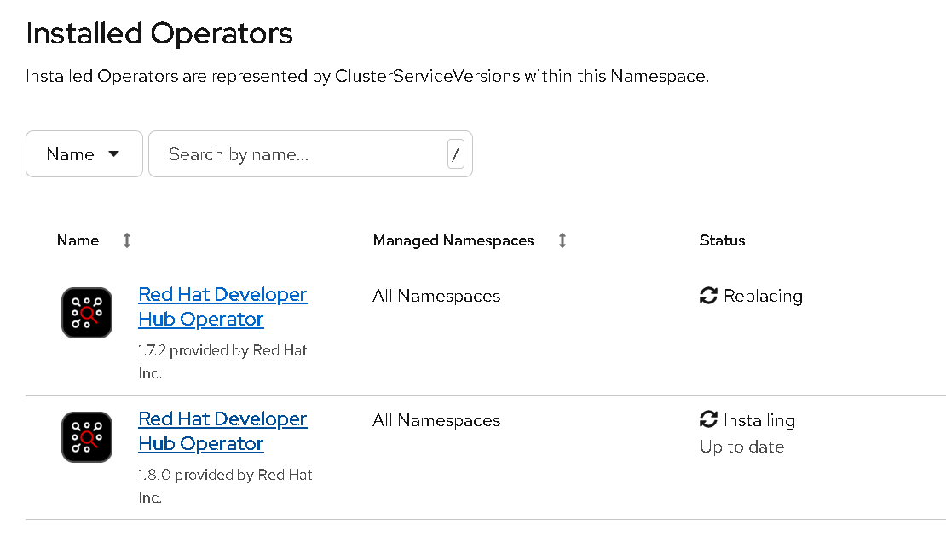
Task: Open the Name filter type dropdown
Action: click(x=84, y=154)
